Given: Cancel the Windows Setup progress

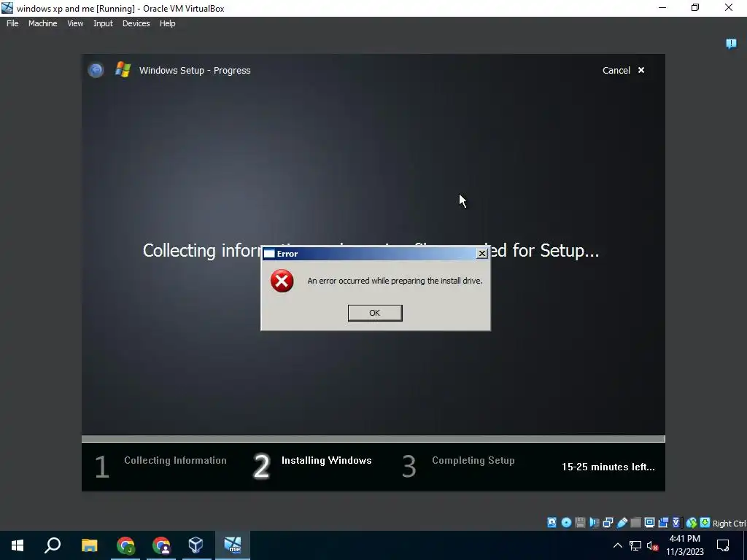Looking at the screenshot, I should tap(623, 70).
